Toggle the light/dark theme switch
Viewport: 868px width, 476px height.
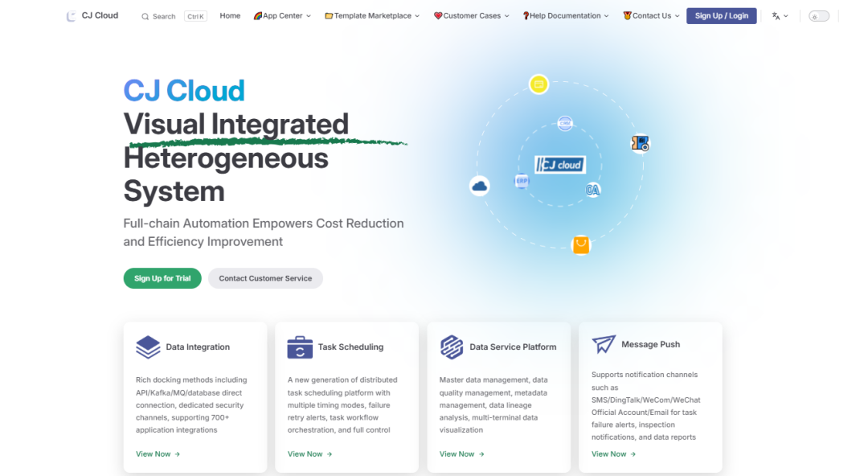818,16
